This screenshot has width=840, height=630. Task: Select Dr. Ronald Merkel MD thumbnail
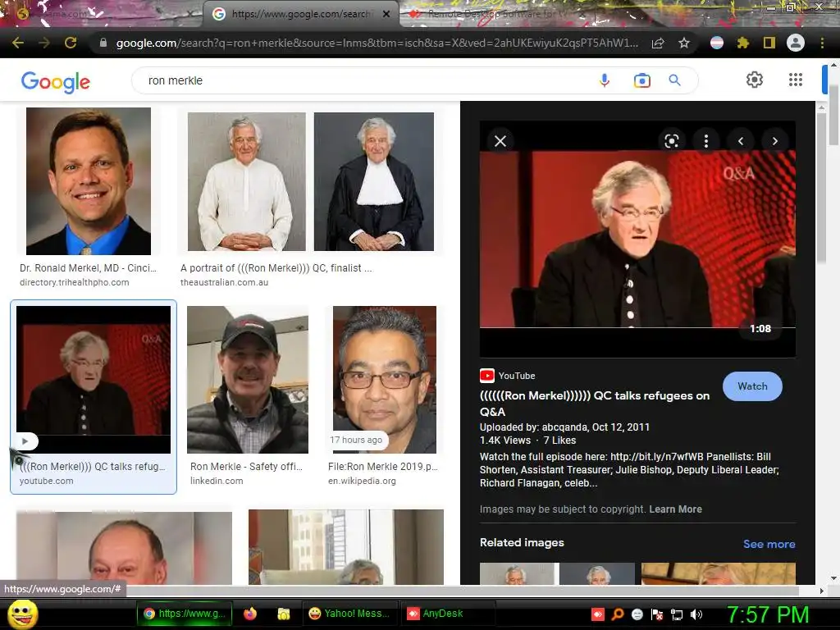tap(89, 181)
